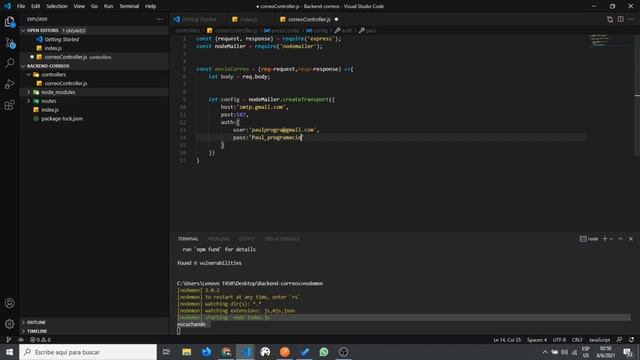This screenshot has height=360, width=640.
Task: Close the terminal panel
Action: [631, 239]
